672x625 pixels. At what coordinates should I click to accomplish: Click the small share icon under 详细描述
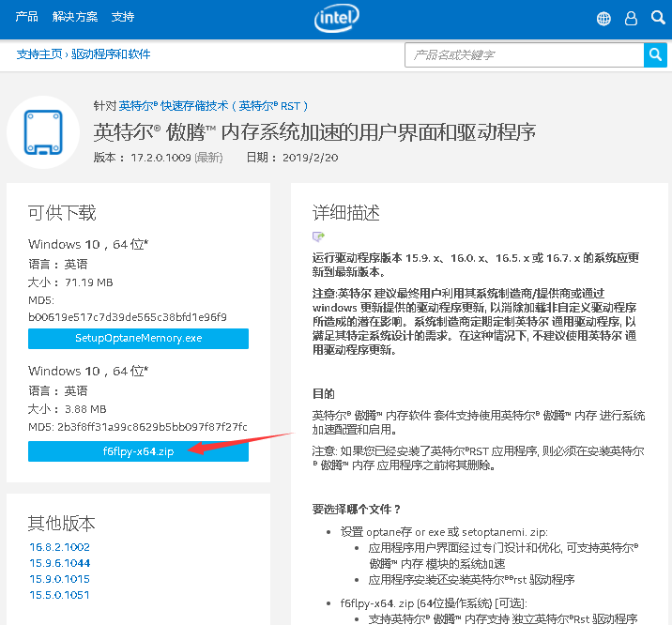point(318,236)
